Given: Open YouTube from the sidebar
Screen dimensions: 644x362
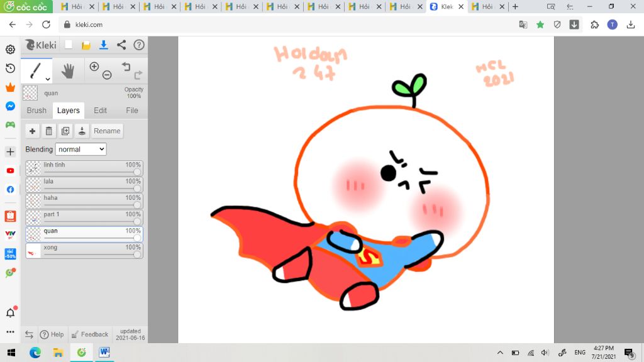Looking at the screenshot, I should point(10,171).
